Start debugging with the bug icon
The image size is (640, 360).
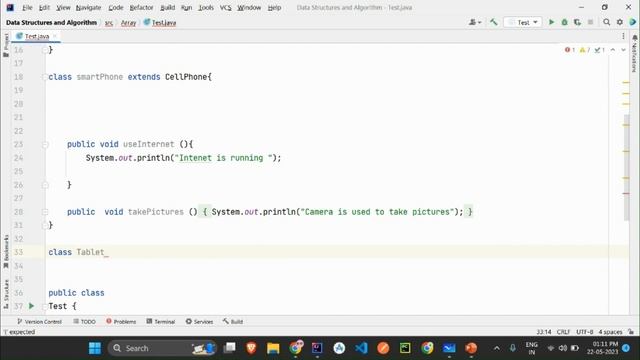click(564, 22)
